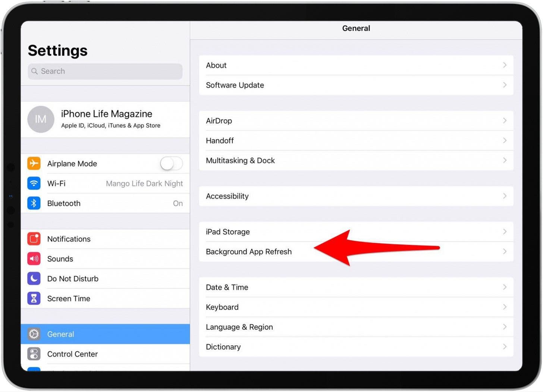Click the Settings search field
Viewport: 543px width, 392px height.
105,71
